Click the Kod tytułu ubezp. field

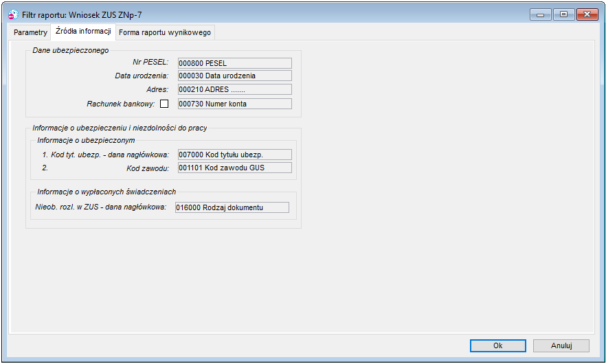[234, 155]
